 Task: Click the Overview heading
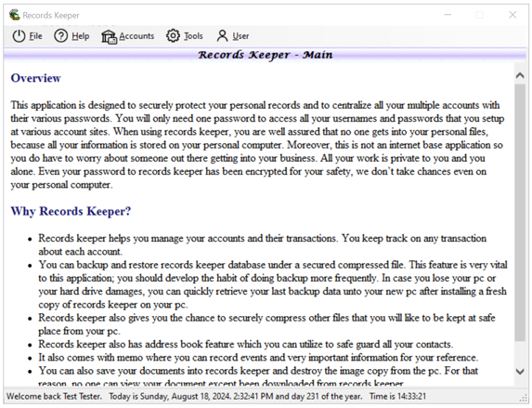[36, 78]
